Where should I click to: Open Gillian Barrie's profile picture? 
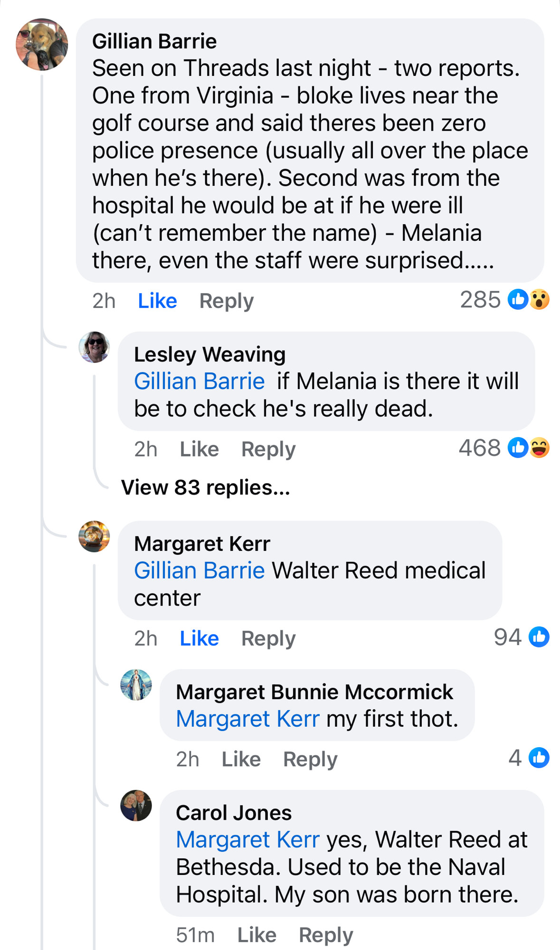pyautogui.click(x=42, y=45)
